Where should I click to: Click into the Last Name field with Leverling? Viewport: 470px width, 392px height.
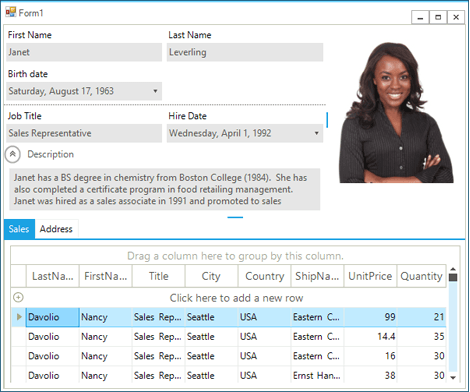click(245, 52)
